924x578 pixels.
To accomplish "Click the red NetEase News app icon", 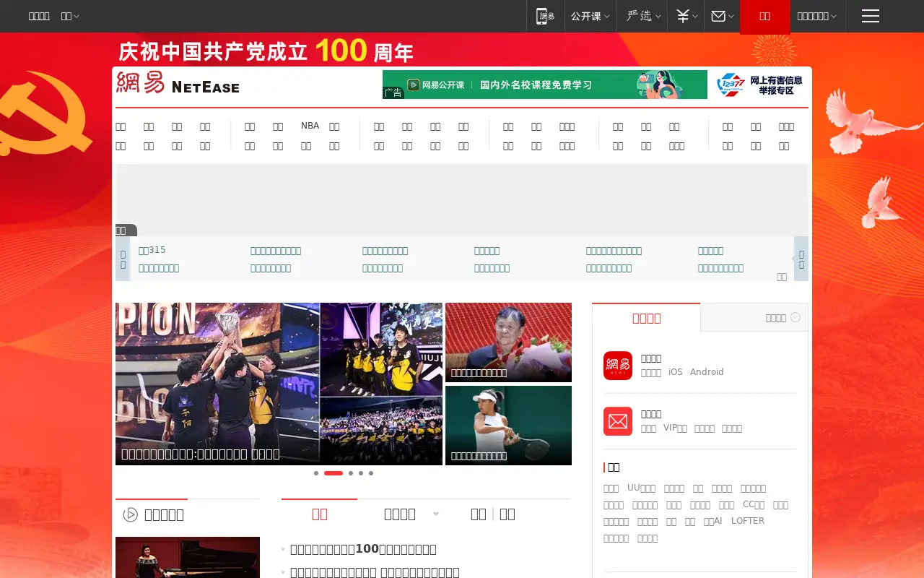I will [x=618, y=366].
